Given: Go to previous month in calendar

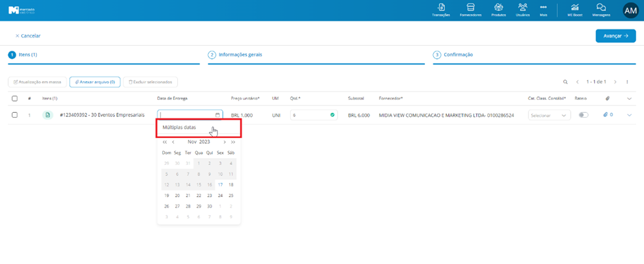Looking at the screenshot, I should click(x=173, y=142).
